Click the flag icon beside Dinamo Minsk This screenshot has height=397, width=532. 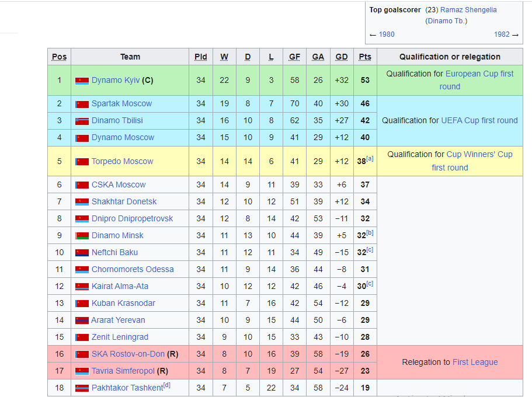82,236
